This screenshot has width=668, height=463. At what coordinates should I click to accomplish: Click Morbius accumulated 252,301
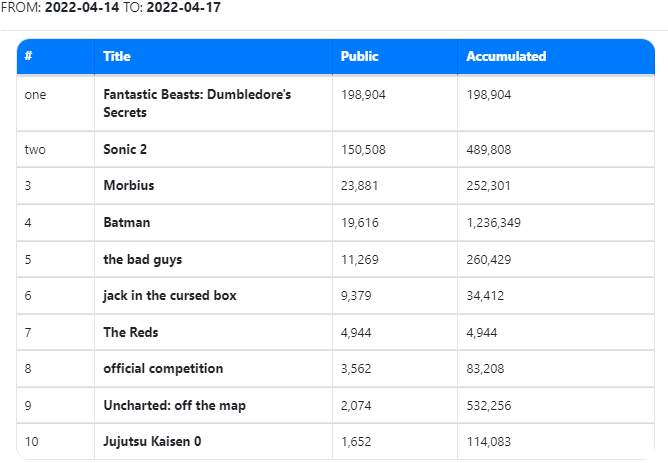pos(488,186)
